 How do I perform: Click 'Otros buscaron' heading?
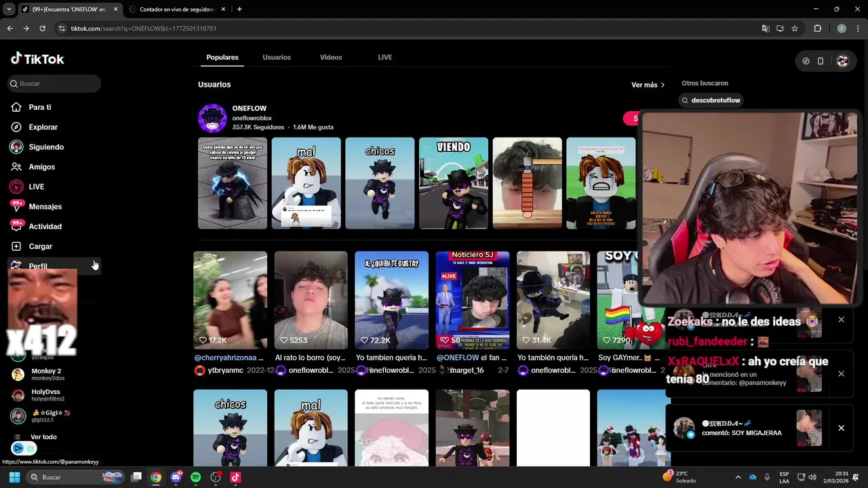click(x=705, y=83)
